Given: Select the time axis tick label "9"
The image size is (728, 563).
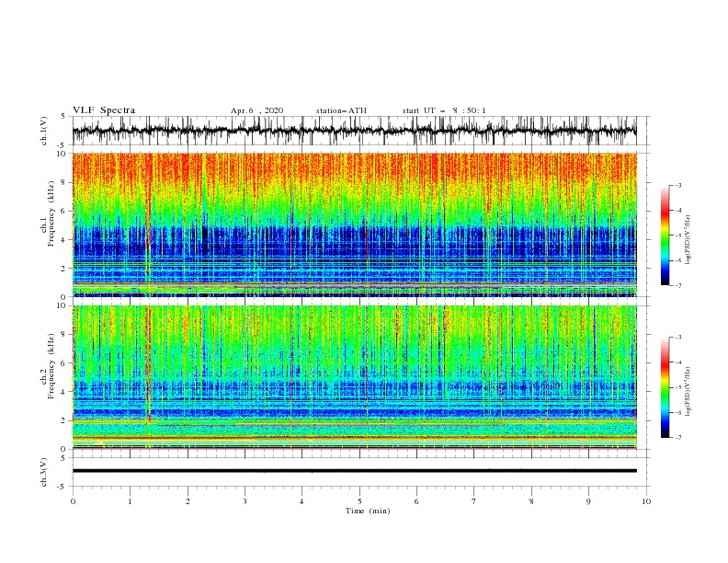Looking at the screenshot, I should coord(588,501).
